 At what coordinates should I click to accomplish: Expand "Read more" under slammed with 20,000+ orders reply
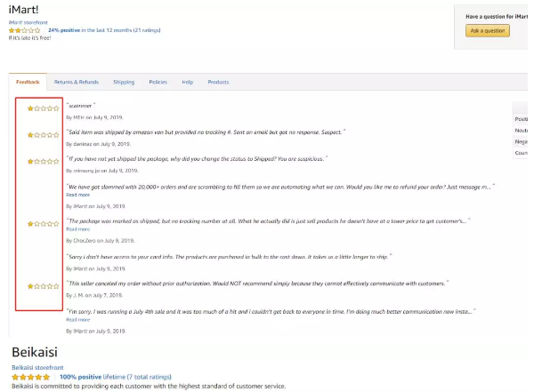(78, 195)
